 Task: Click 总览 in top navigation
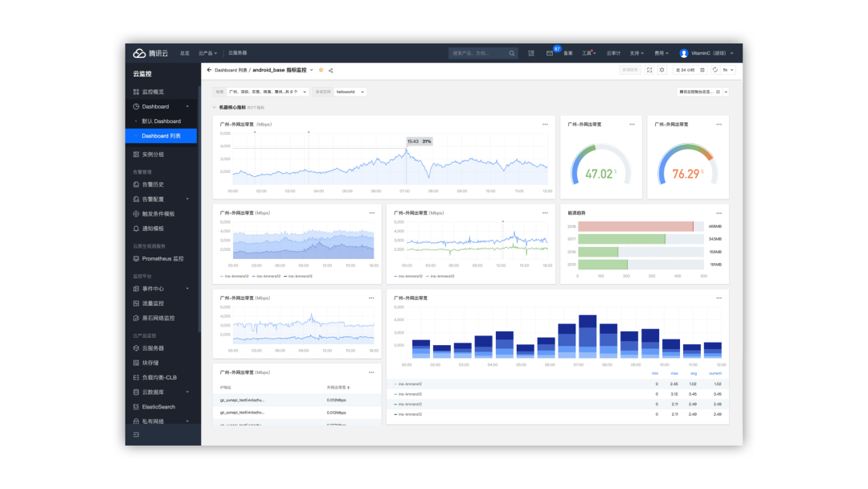pos(184,53)
